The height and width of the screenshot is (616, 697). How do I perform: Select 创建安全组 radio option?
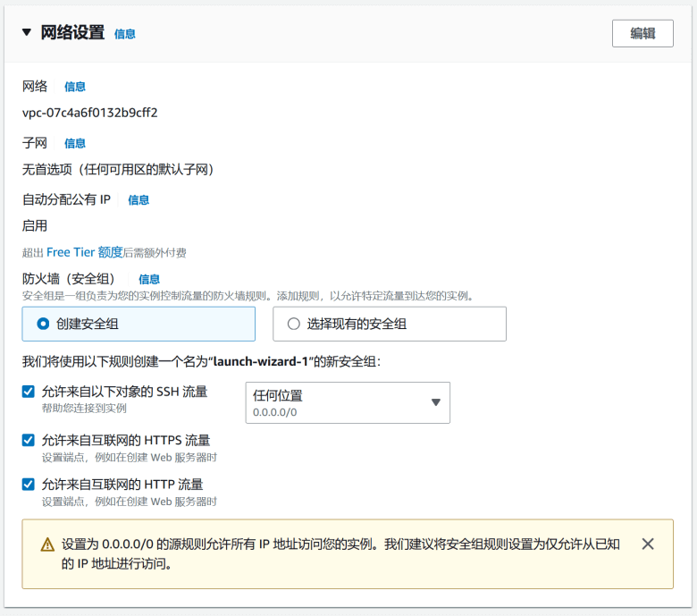(x=139, y=324)
